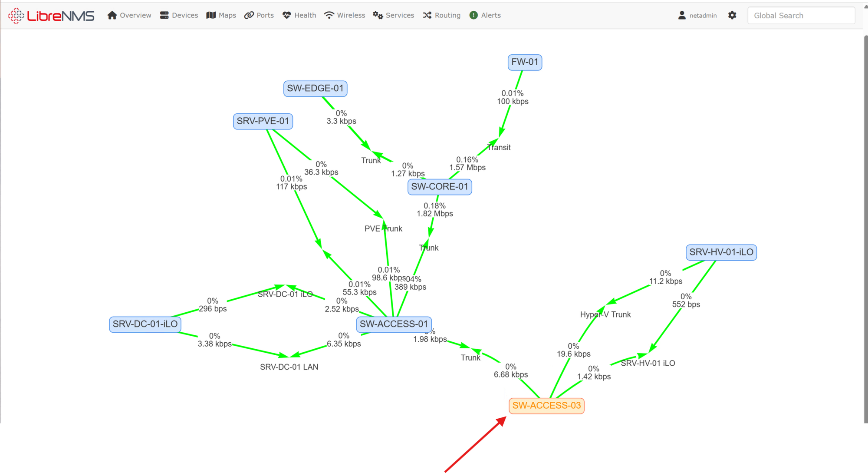
Task: Click the Routing shuffle icon
Action: point(427,15)
